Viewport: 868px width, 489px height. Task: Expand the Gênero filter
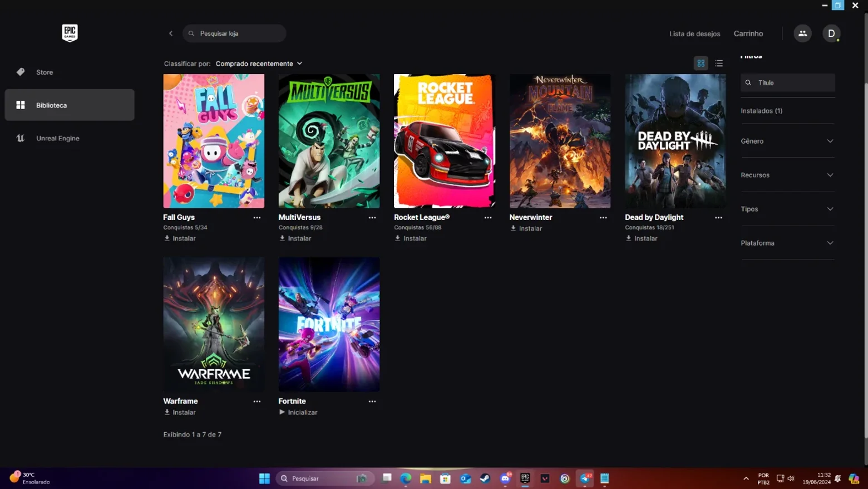tap(787, 141)
